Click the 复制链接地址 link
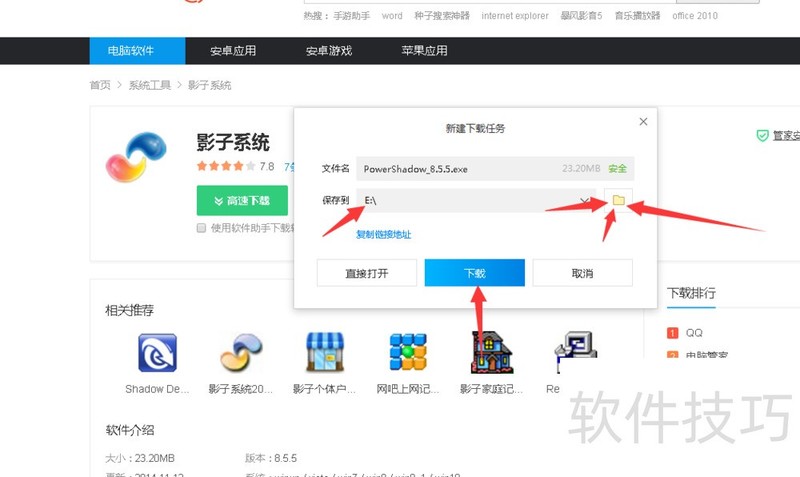This screenshot has height=477, width=800. click(x=384, y=234)
